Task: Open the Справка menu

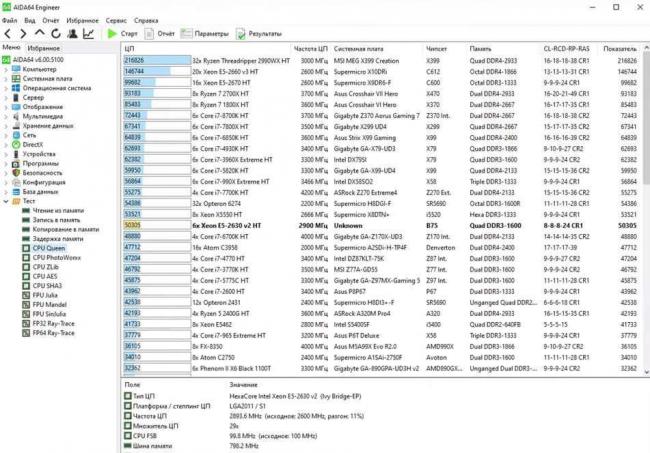Action: 146,20
